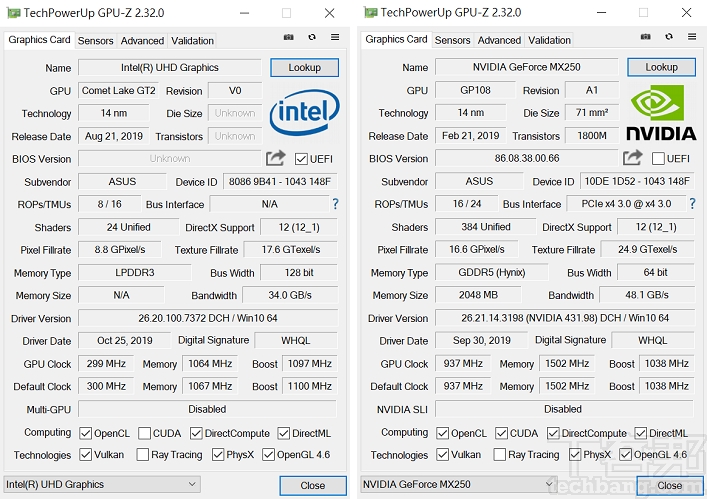Click Memory Type value GDDR5 (Hynix)

(492, 272)
